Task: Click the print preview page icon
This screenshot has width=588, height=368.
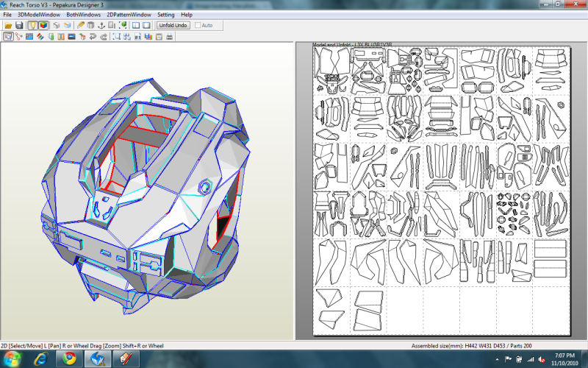Action: pos(159,36)
